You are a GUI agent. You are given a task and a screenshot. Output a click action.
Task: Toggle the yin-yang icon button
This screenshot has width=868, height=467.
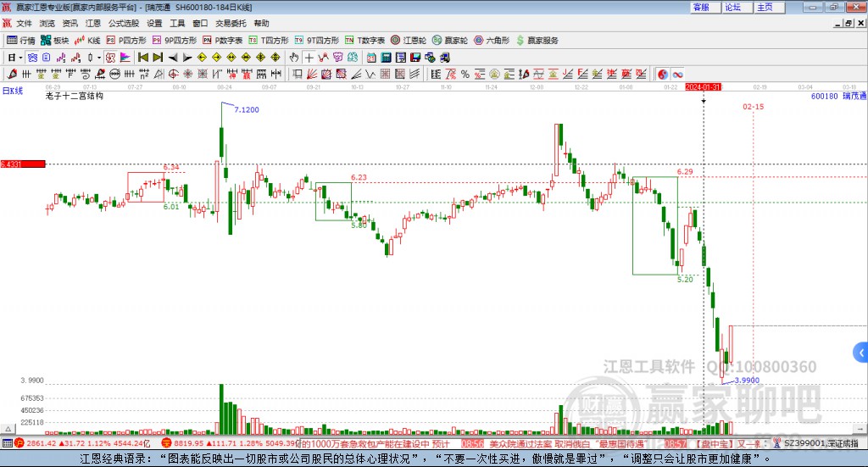[663, 74]
